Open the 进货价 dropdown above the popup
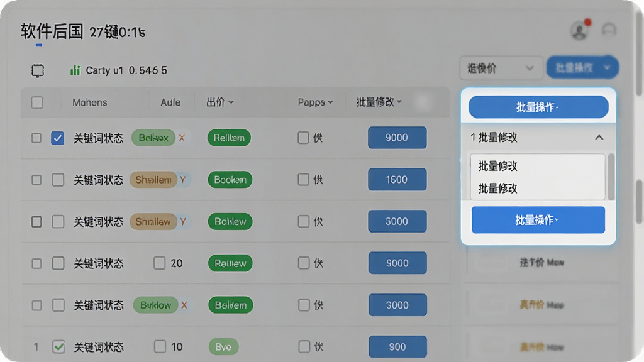 tap(501, 68)
